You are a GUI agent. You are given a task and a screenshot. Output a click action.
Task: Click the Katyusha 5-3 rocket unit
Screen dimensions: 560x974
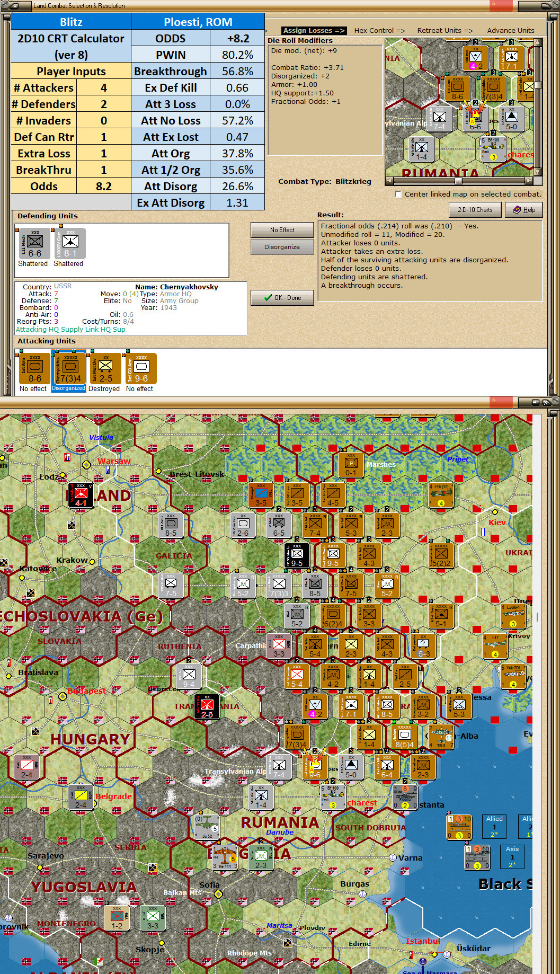tap(423, 645)
